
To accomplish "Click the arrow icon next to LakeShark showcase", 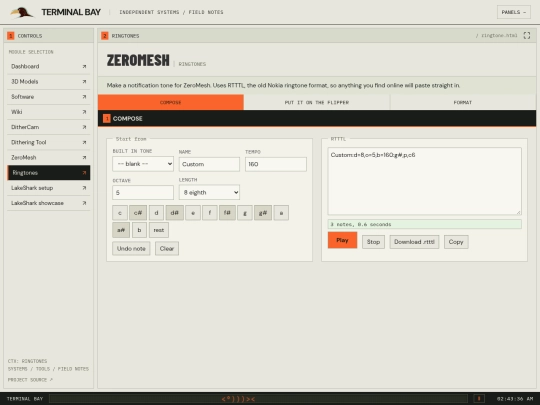I will click(84, 203).
